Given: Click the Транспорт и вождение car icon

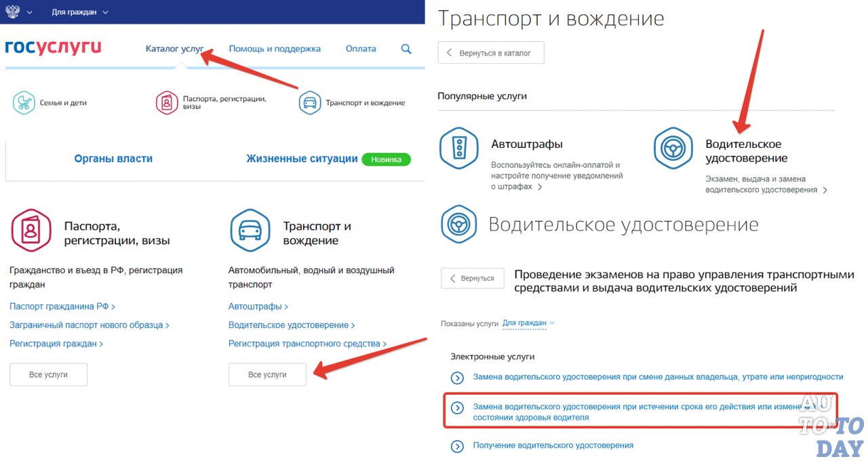Looking at the screenshot, I should coord(309,102).
